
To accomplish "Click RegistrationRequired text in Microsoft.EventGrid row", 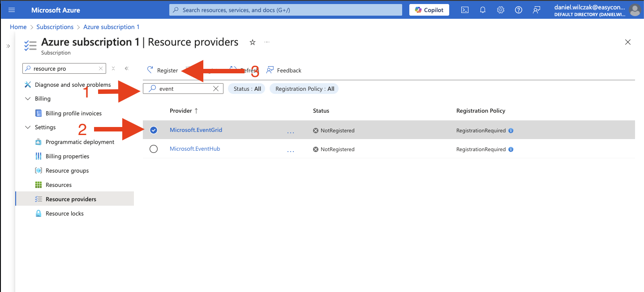I will (x=481, y=131).
